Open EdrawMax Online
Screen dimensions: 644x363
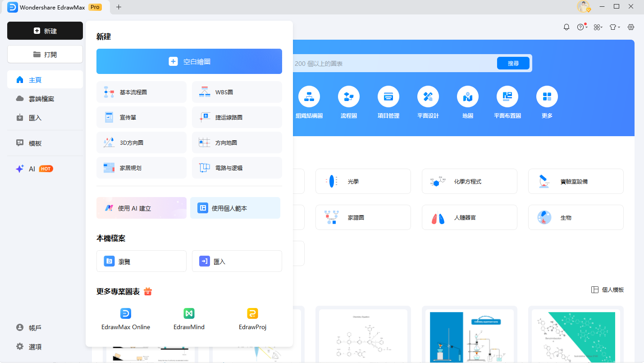[126, 319]
